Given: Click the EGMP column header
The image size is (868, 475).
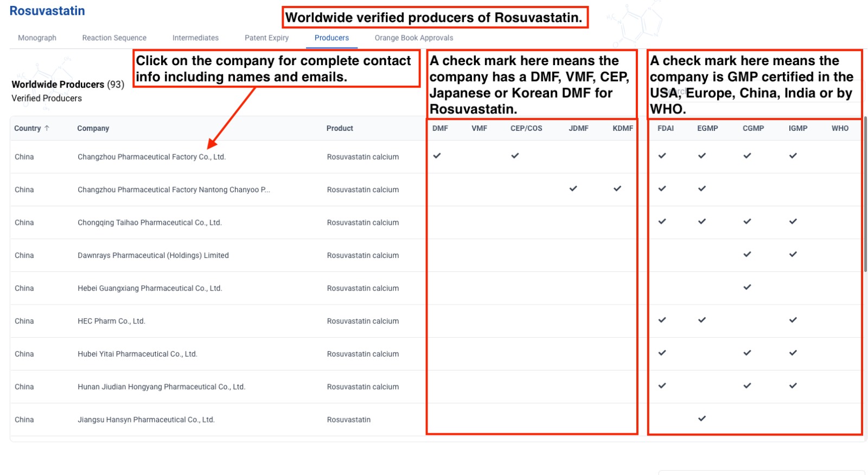Looking at the screenshot, I should click(x=707, y=128).
